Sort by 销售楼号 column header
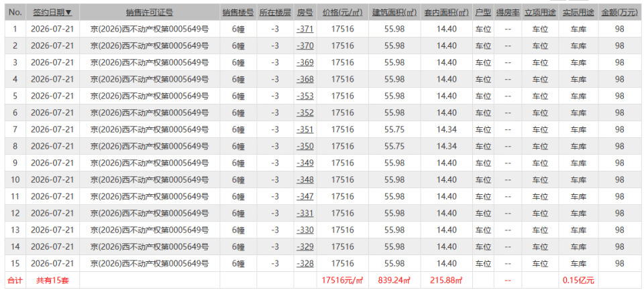644x292 pixels. point(237,13)
